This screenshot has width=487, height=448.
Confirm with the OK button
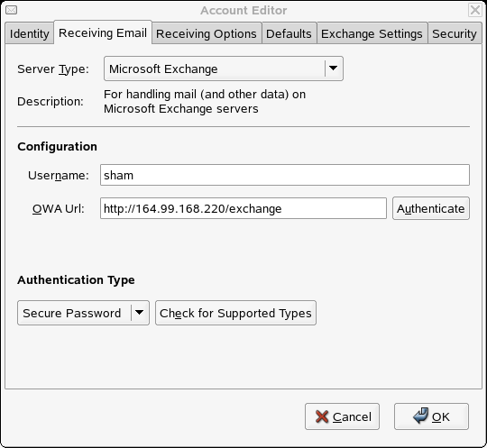[431, 416]
